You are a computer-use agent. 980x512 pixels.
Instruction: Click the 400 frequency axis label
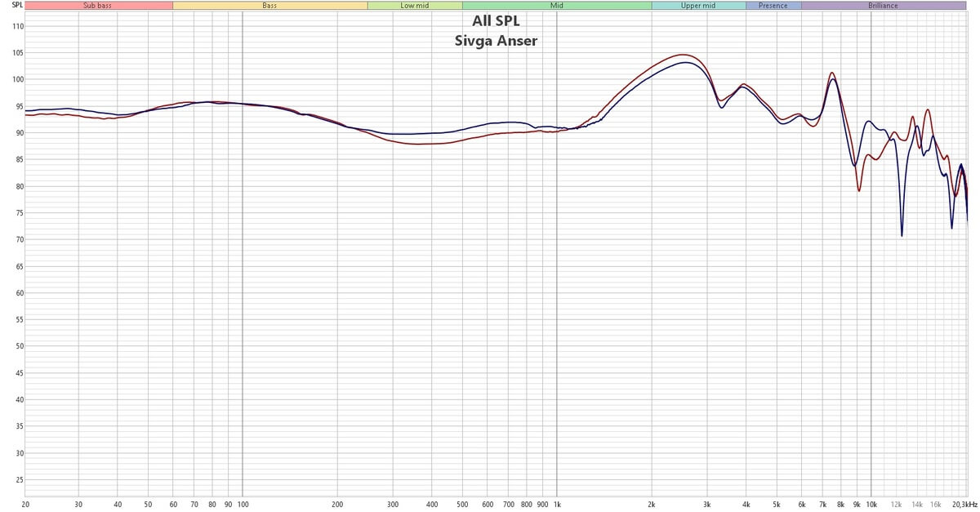(432, 505)
